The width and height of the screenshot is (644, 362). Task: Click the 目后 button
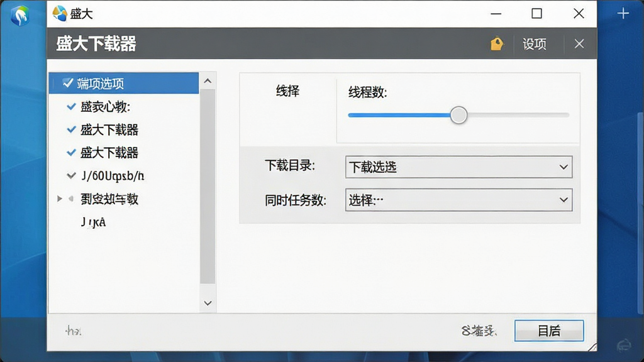(548, 331)
